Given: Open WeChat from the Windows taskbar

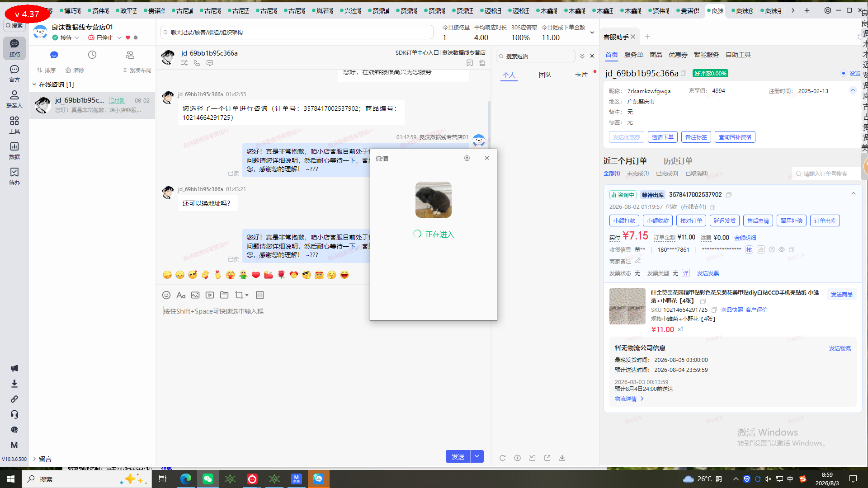Looking at the screenshot, I should [x=208, y=479].
